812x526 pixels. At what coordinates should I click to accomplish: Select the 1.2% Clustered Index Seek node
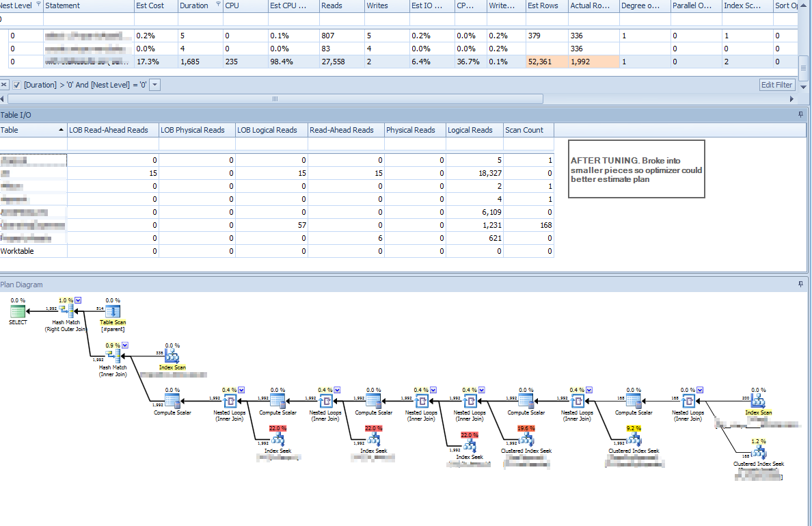point(758,452)
